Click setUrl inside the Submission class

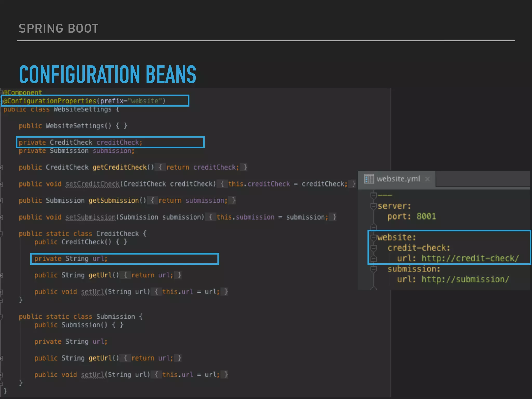pyautogui.click(x=92, y=375)
